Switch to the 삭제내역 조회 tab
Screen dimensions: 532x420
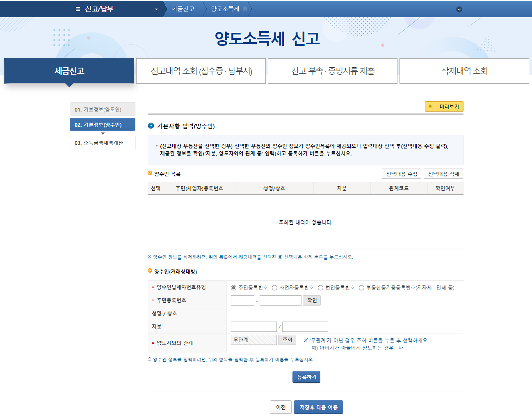pos(464,71)
